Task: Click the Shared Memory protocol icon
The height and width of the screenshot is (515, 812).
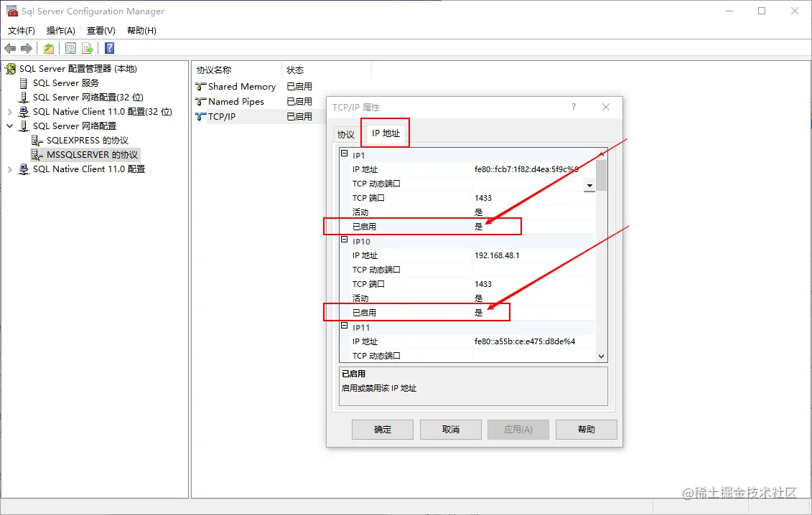Action: tap(201, 87)
